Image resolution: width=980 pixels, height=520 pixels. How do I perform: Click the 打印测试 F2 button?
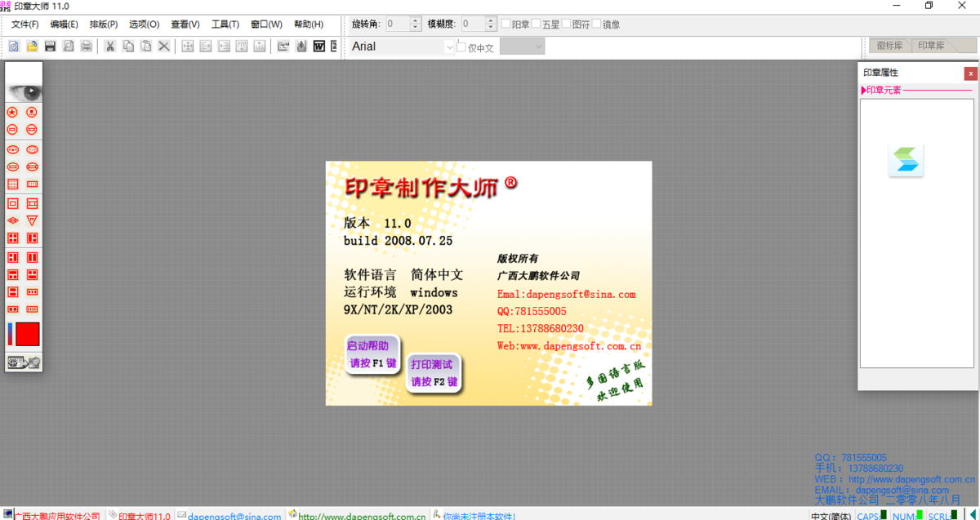434,373
